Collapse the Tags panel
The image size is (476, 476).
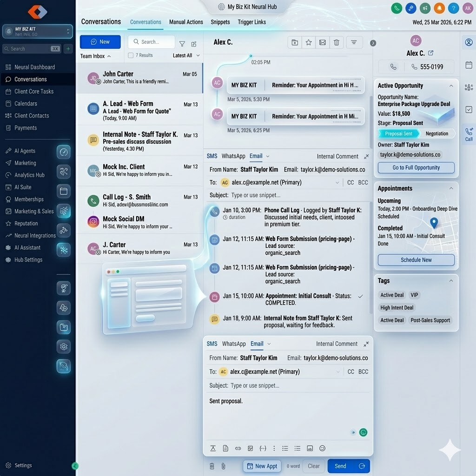(451, 281)
